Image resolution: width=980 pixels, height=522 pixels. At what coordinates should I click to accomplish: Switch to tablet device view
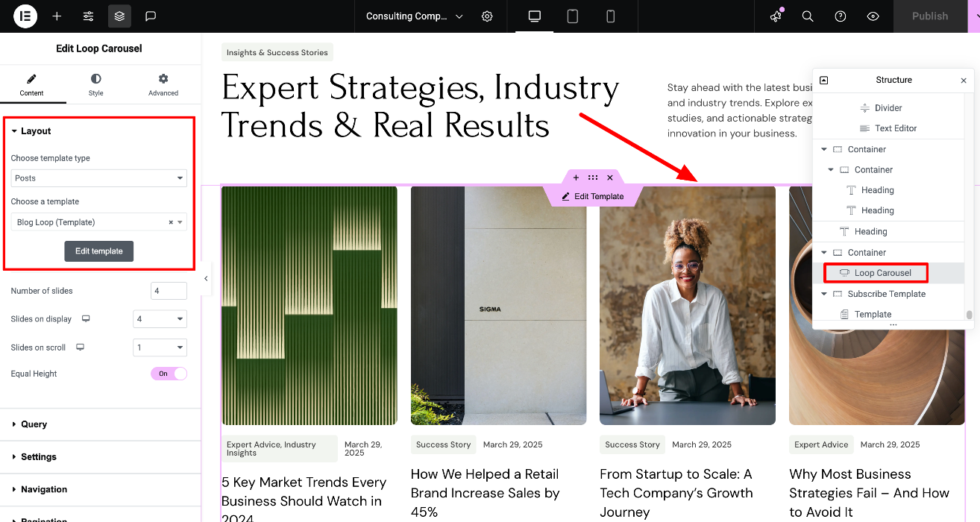(573, 16)
